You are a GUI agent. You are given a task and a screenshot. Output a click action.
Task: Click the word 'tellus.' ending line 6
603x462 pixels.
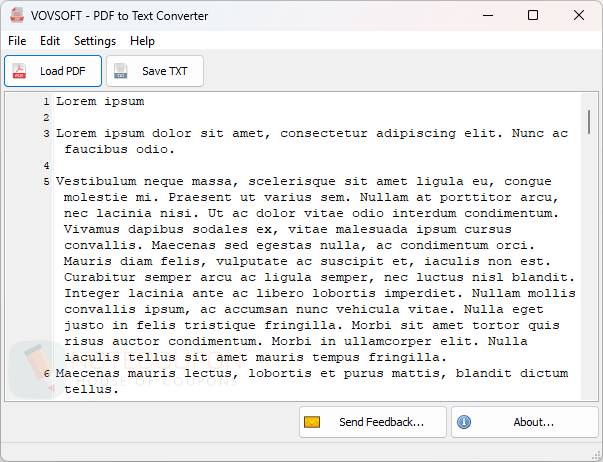pyautogui.click(x=92, y=389)
